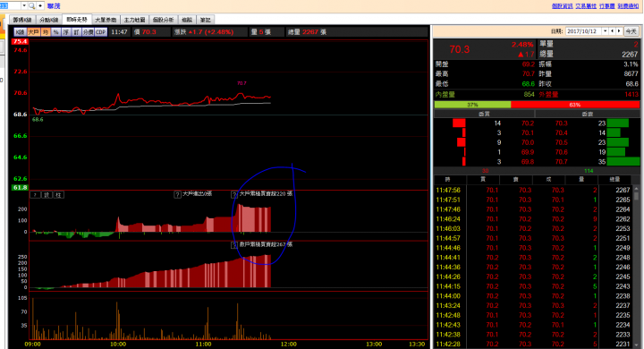Click the large 70.3 current price
This screenshot has width=644, height=349.
click(x=459, y=49)
